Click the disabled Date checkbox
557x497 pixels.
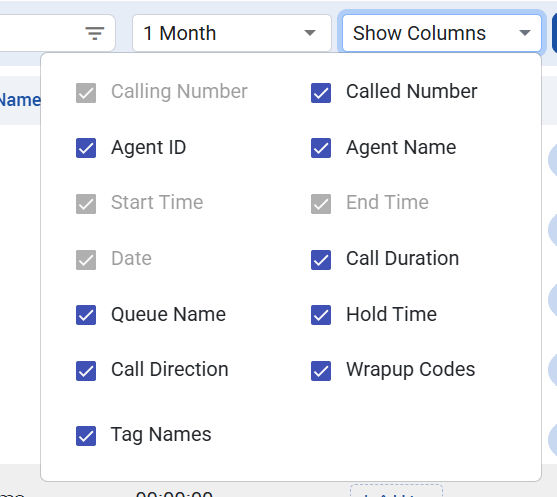(x=86, y=260)
